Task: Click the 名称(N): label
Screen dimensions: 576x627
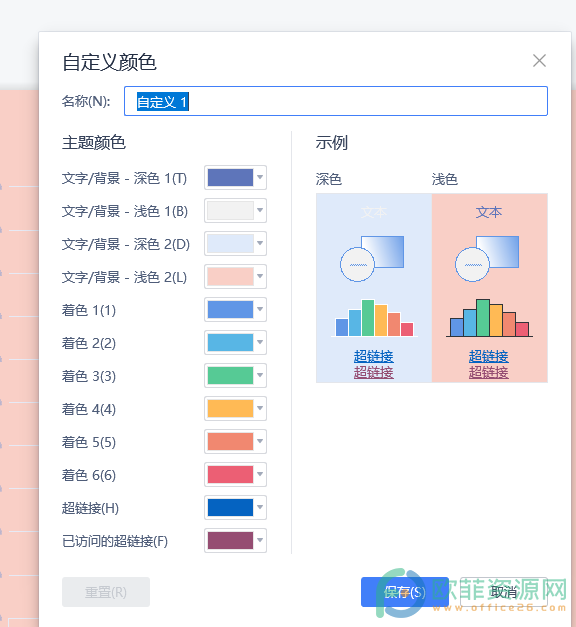Action: (86, 101)
